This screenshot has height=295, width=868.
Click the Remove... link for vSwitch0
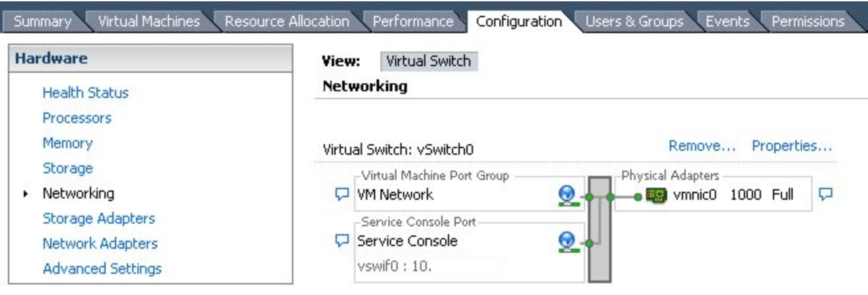coord(702,146)
